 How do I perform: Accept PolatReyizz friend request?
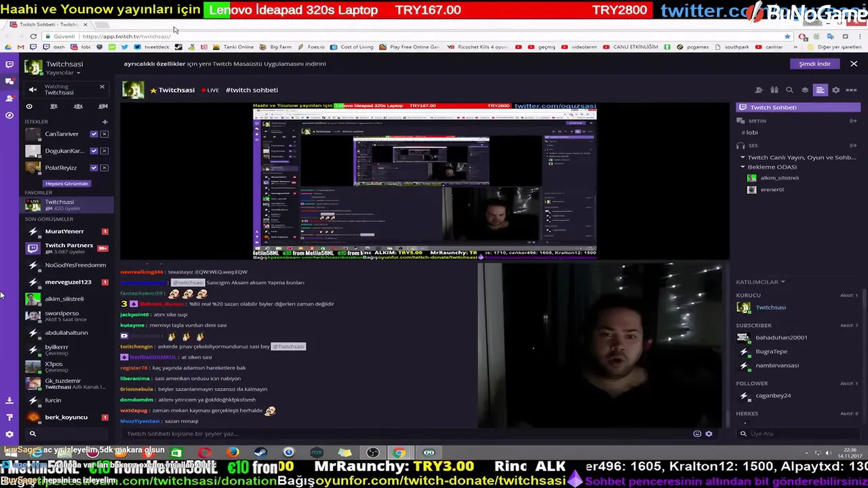(x=94, y=167)
